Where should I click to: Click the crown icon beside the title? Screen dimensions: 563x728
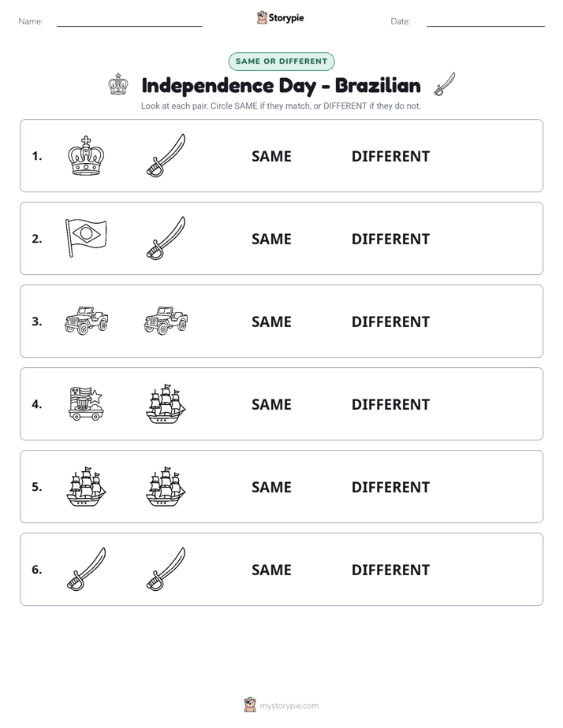pos(118,84)
